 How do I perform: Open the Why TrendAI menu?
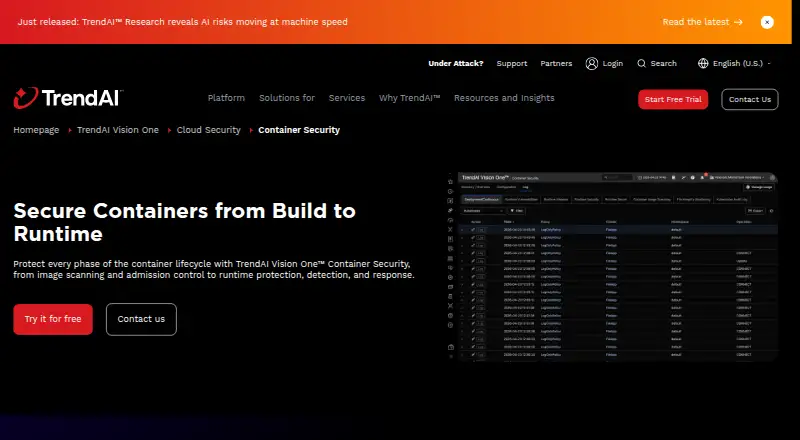click(409, 98)
